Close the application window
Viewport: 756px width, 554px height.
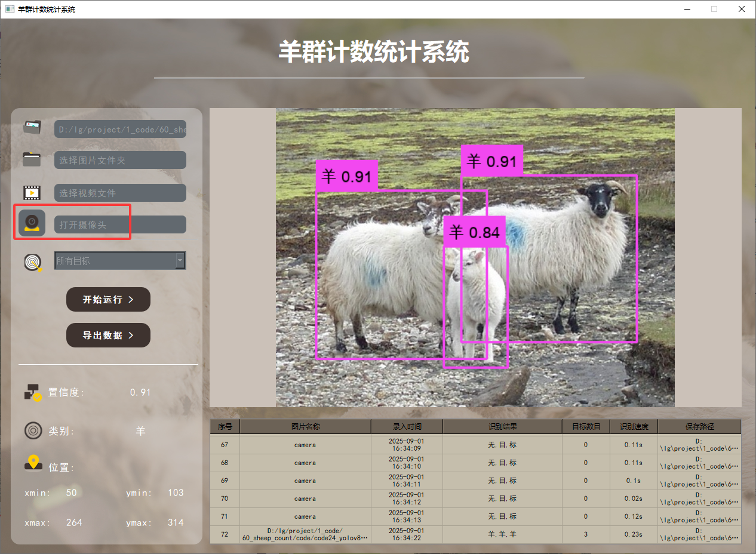742,9
